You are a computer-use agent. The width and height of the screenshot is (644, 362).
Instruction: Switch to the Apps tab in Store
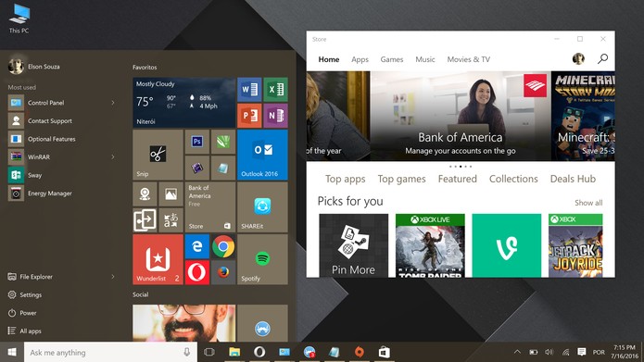tap(360, 59)
